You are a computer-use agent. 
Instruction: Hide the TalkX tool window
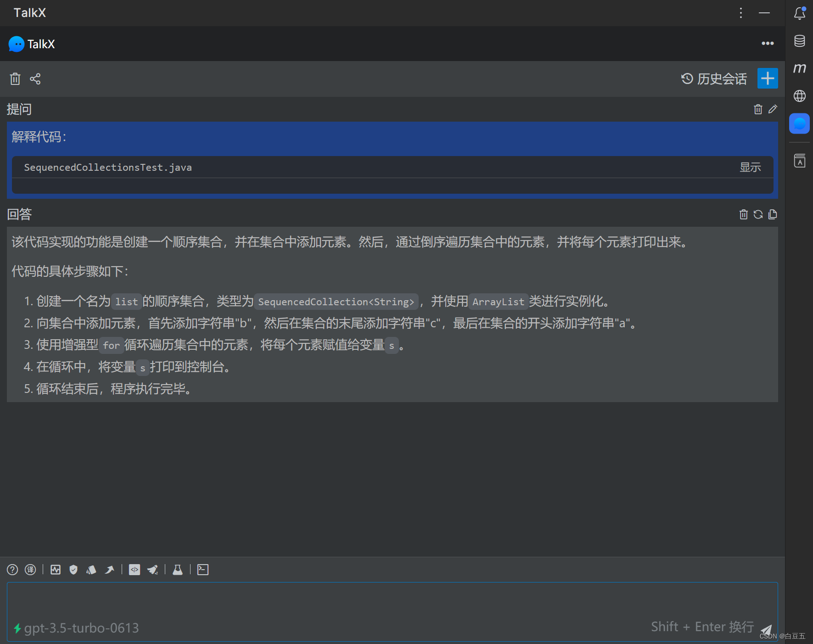[764, 13]
